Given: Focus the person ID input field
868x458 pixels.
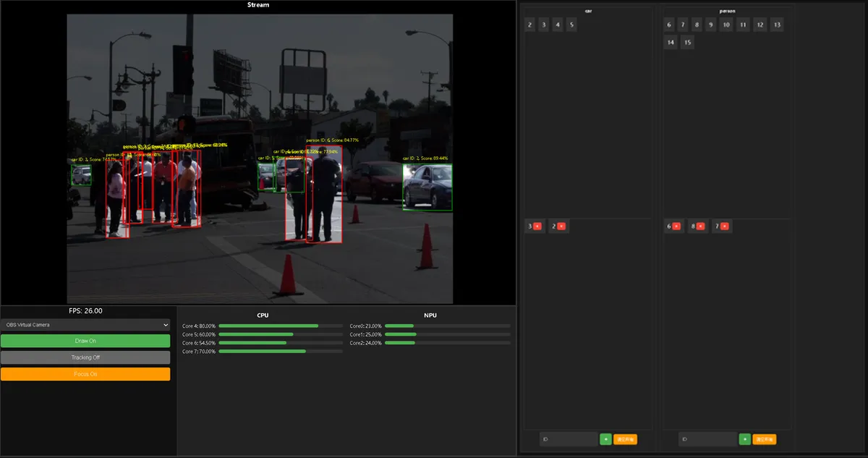Looking at the screenshot, I should [707, 439].
